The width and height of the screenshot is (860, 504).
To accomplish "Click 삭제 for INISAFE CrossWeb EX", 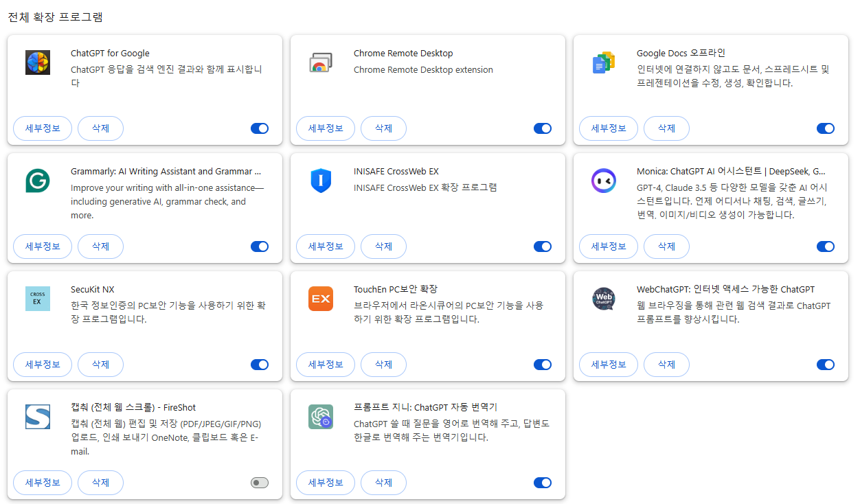I will (x=383, y=247).
